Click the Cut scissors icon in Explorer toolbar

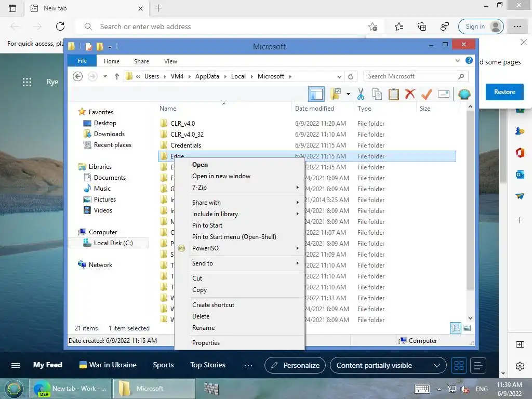361,94
